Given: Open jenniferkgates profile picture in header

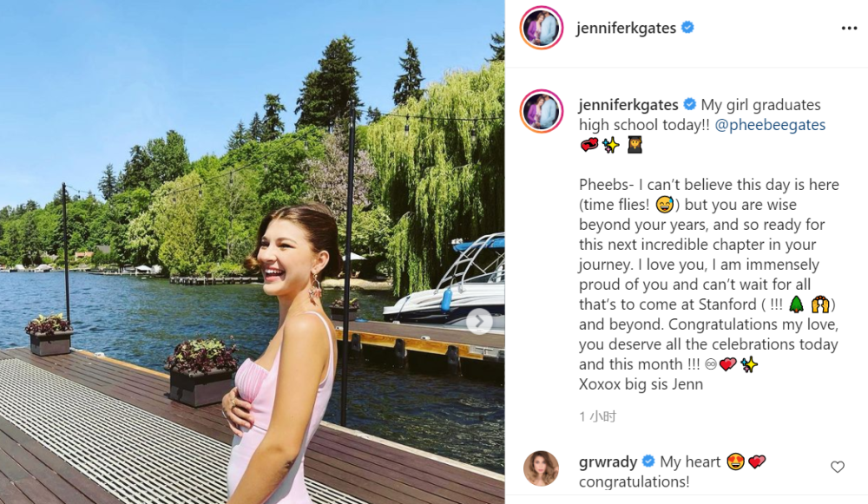Looking at the screenshot, I should (x=542, y=28).
